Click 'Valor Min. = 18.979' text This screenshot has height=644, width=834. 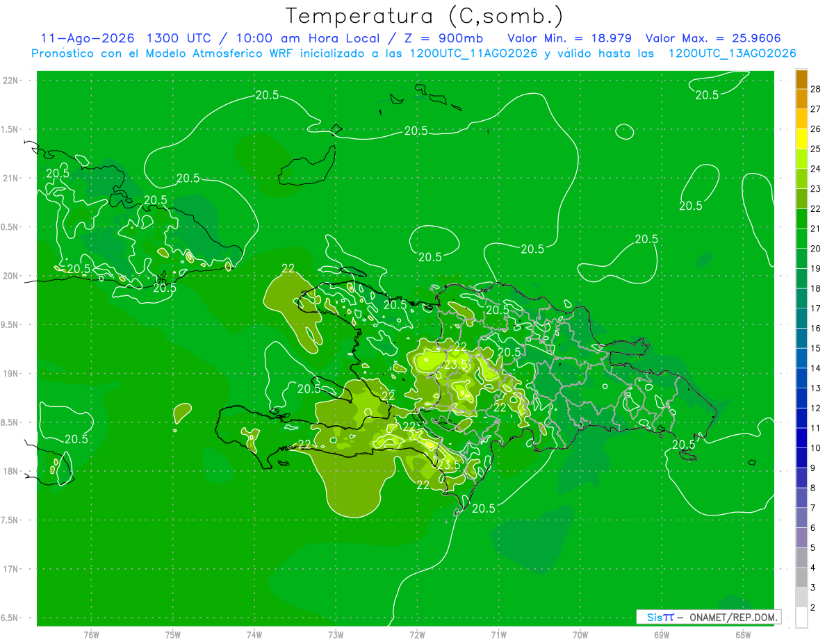tap(569, 38)
